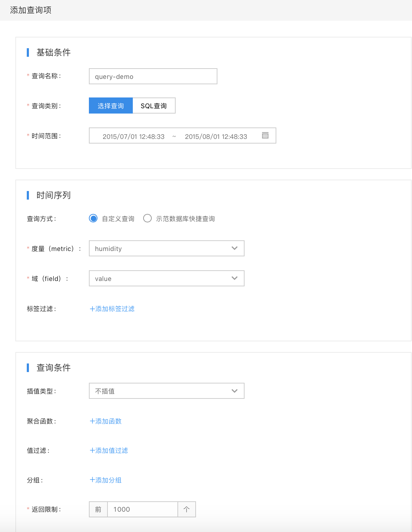412x532 pixels.
Task: Open the 不插值 interpolation type dropdown
Action: click(166, 391)
